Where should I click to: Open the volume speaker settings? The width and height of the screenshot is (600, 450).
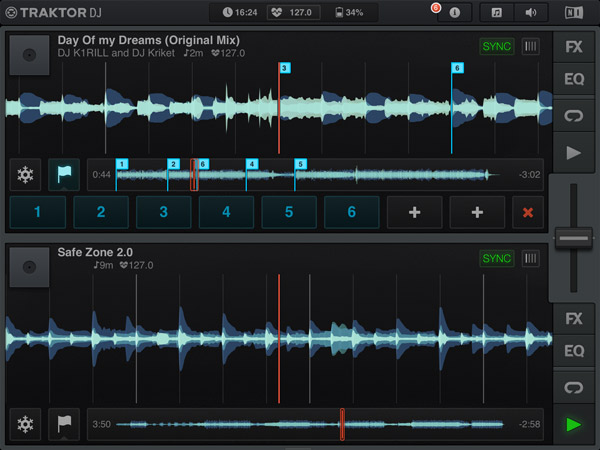click(531, 13)
